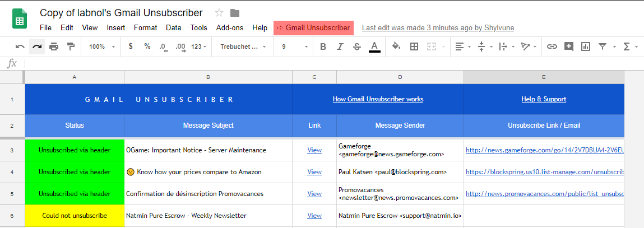Click the undo arrow icon
This screenshot has width=644, height=228.
click(x=20, y=46)
